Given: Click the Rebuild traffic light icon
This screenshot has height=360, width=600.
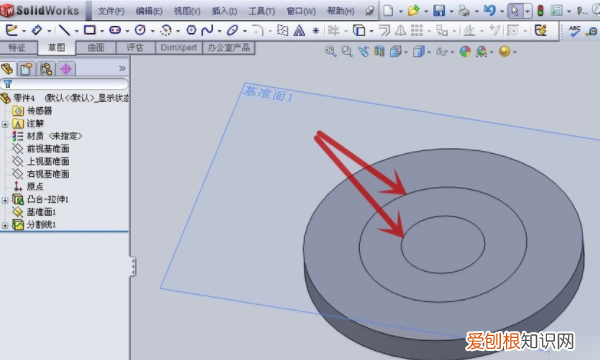Looking at the screenshot, I should point(540,11).
